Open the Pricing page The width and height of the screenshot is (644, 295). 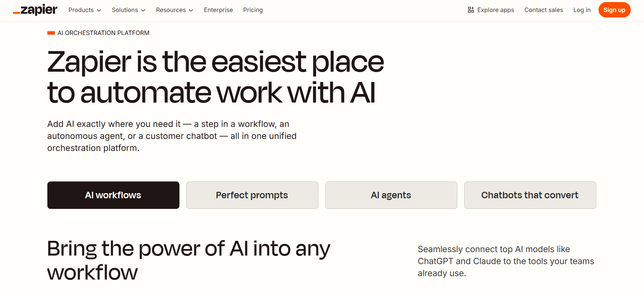tap(253, 10)
